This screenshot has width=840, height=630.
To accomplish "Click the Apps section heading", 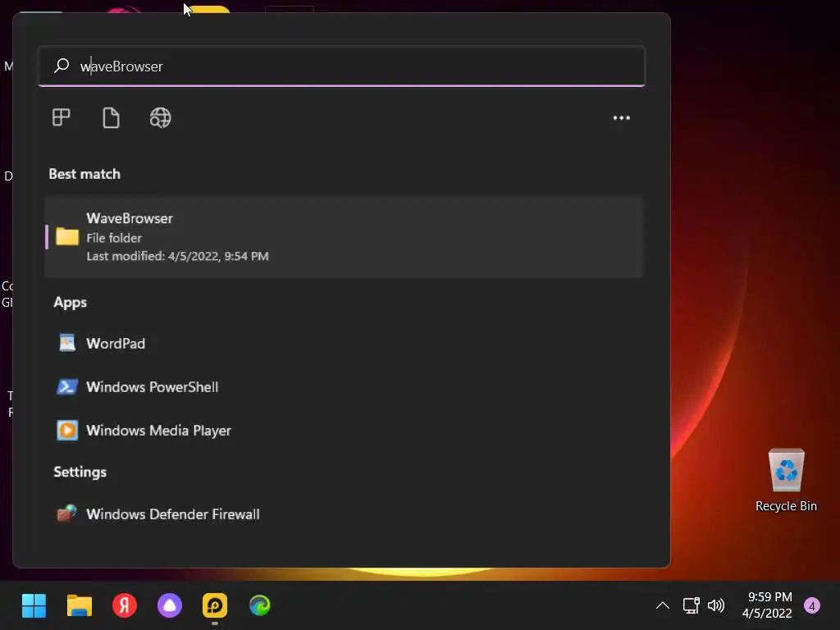I will (71, 303).
